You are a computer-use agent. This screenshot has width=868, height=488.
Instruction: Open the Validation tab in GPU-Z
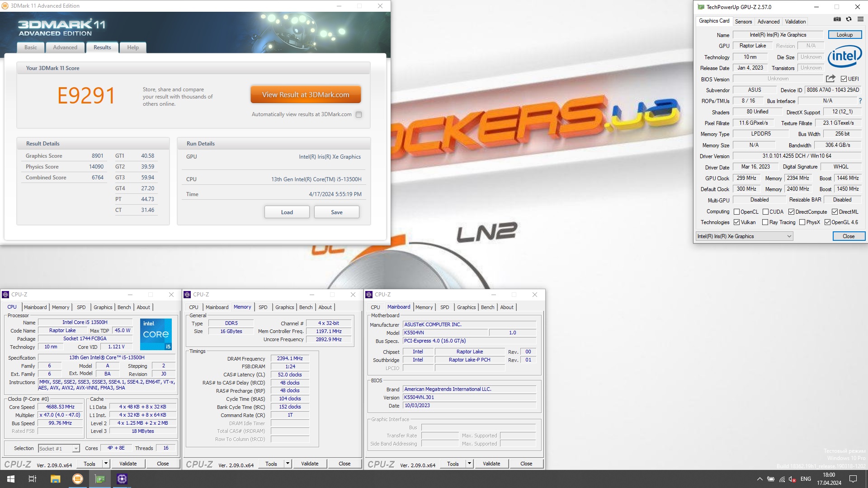[795, 22]
